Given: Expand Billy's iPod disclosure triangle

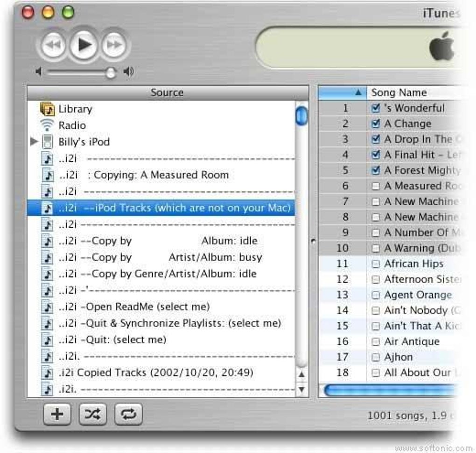Looking at the screenshot, I should (x=35, y=141).
